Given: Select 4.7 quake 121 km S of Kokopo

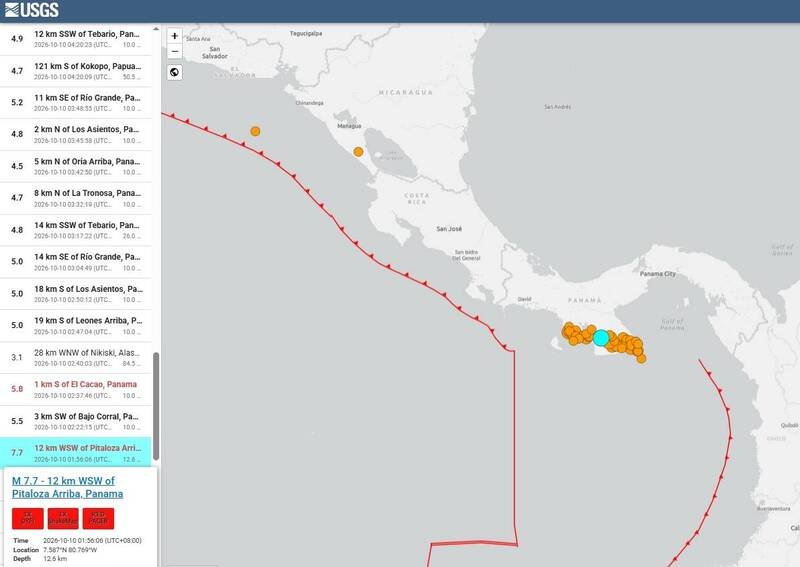Looking at the screenshot, I should [x=76, y=71].
